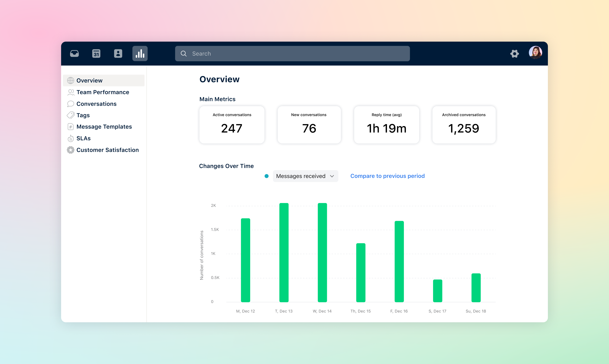Open the inbox tray icon
Viewport: 609px width, 364px height.
coord(74,53)
